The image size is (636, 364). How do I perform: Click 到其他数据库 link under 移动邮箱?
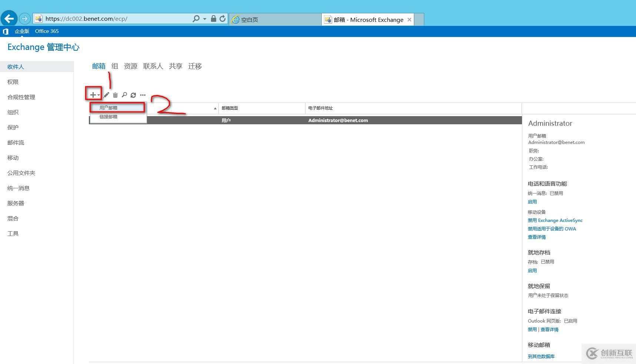tap(541, 356)
